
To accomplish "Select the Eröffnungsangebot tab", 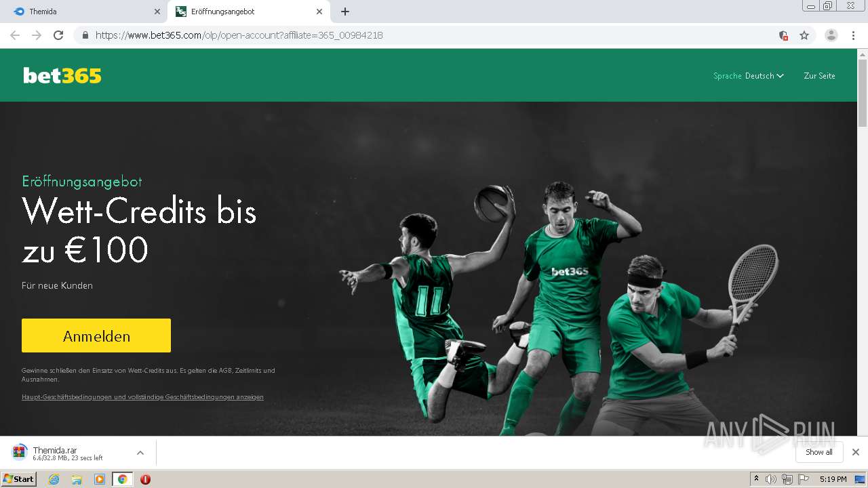I will click(248, 12).
